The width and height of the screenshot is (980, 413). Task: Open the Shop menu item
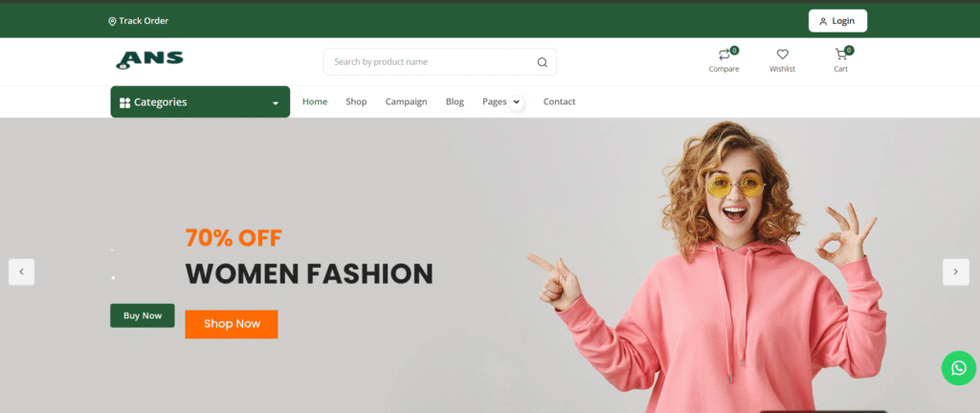click(356, 101)
